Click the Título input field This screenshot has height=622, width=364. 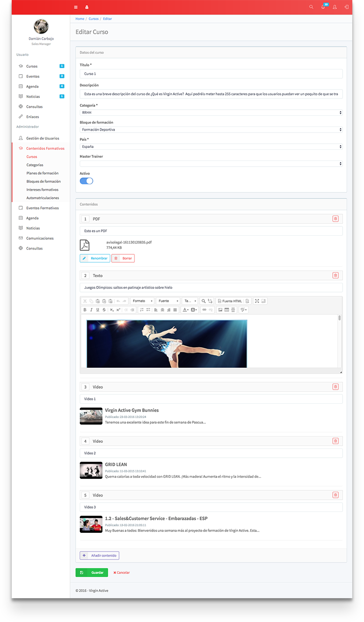point(211,74)
